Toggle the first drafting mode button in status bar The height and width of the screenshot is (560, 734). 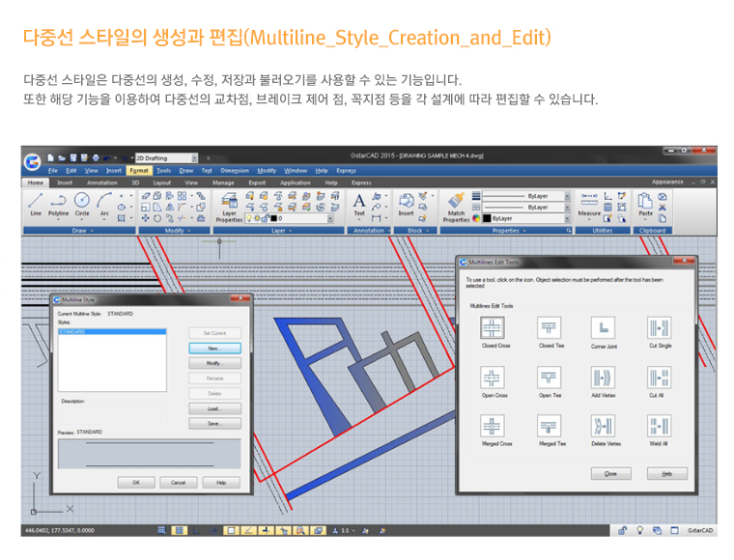(162, 530)
